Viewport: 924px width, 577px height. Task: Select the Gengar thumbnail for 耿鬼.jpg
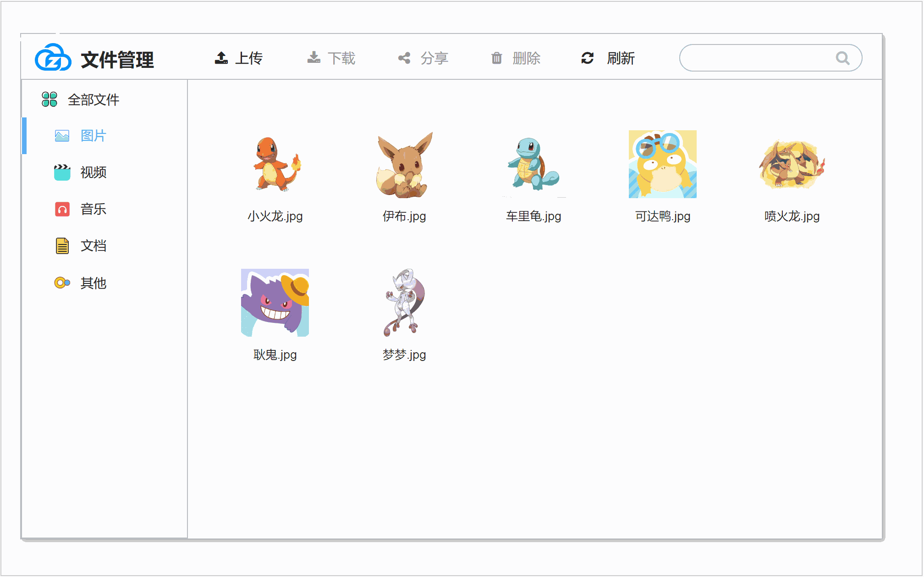click(x=275, y=303)
